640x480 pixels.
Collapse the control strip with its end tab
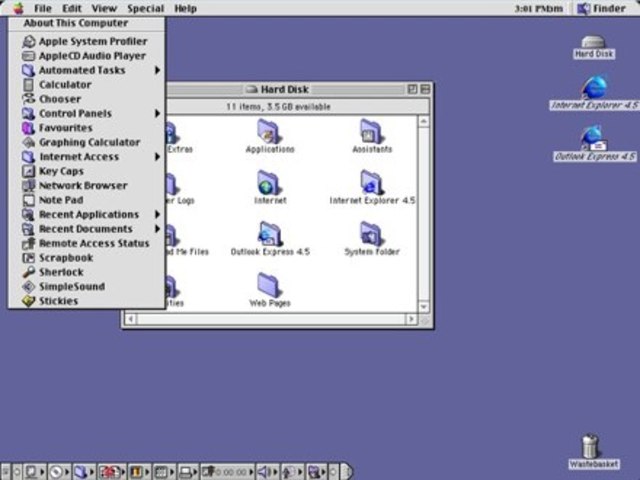(346, 472)
